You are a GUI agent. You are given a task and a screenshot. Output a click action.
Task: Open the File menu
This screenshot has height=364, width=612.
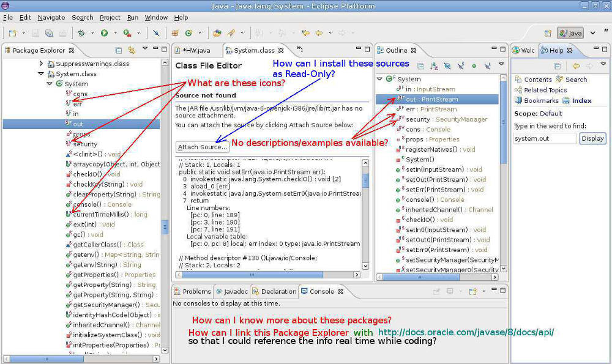coord(8,18)
